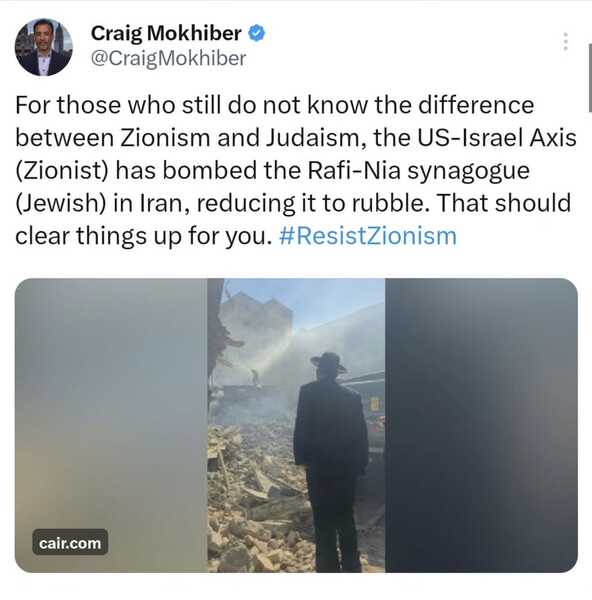Open Craig Mokhiber's profile avatar
592x600 pixels.
[x=44, y=47]
